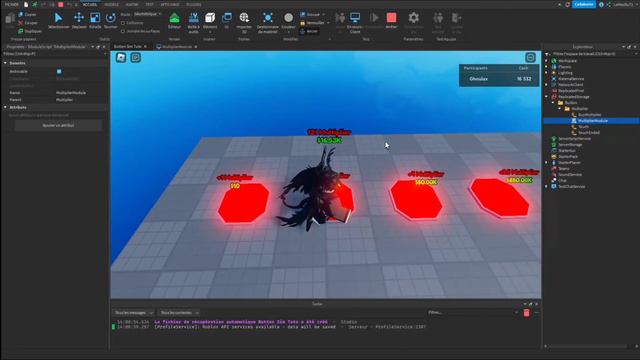The image size is (640, 360).
Task: Open the Tous les messages dropdown
Action: tap(133, 313)
